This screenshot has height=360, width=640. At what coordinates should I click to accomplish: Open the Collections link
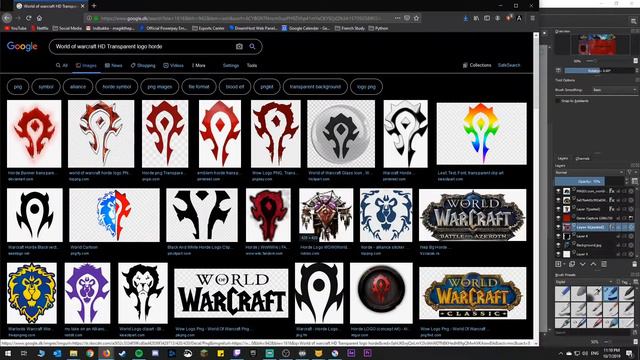coord(477,65)
